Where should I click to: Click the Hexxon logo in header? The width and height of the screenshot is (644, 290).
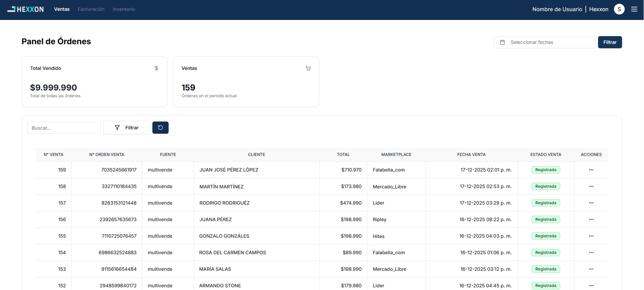point(26,9)
